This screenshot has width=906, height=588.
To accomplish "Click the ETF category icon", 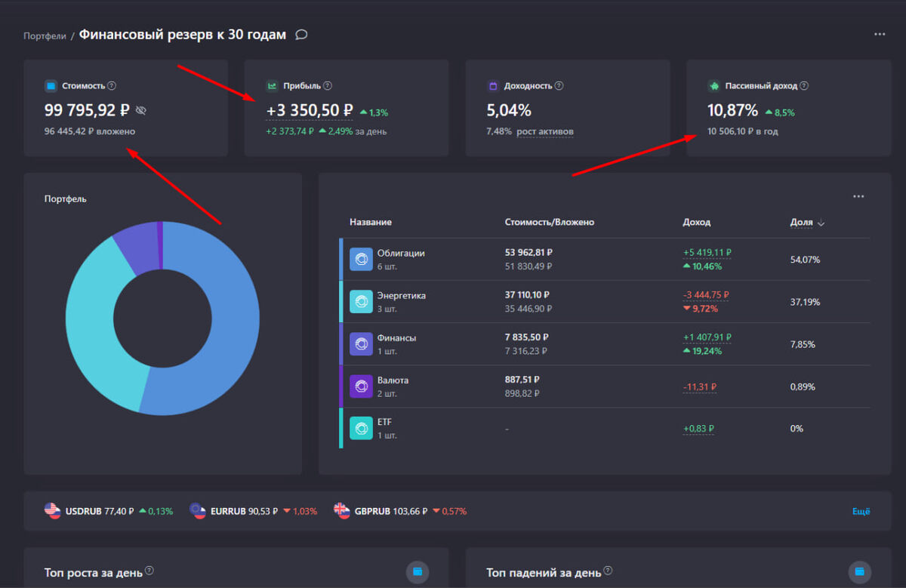I will (361, 428).
